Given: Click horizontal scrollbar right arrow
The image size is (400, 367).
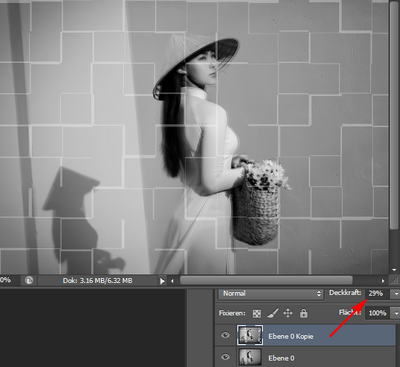Looking at the screenshot, I should 383,281.
